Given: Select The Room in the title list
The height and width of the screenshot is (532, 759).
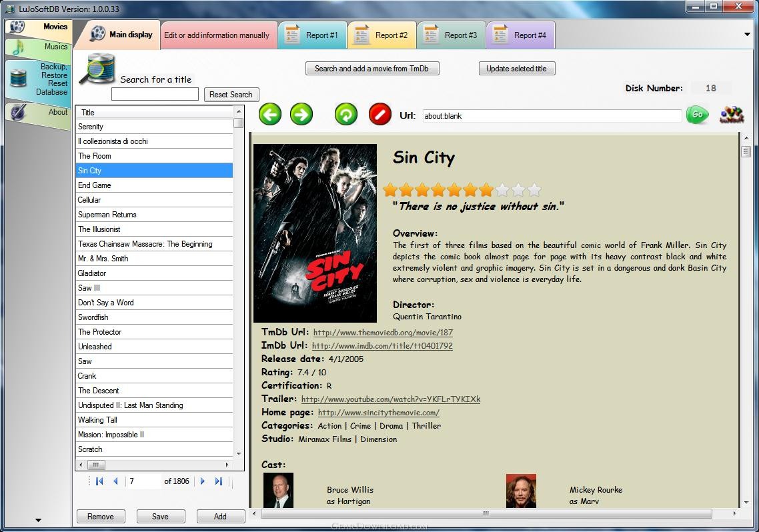Looking at the screenshot, I should [155, 156].
